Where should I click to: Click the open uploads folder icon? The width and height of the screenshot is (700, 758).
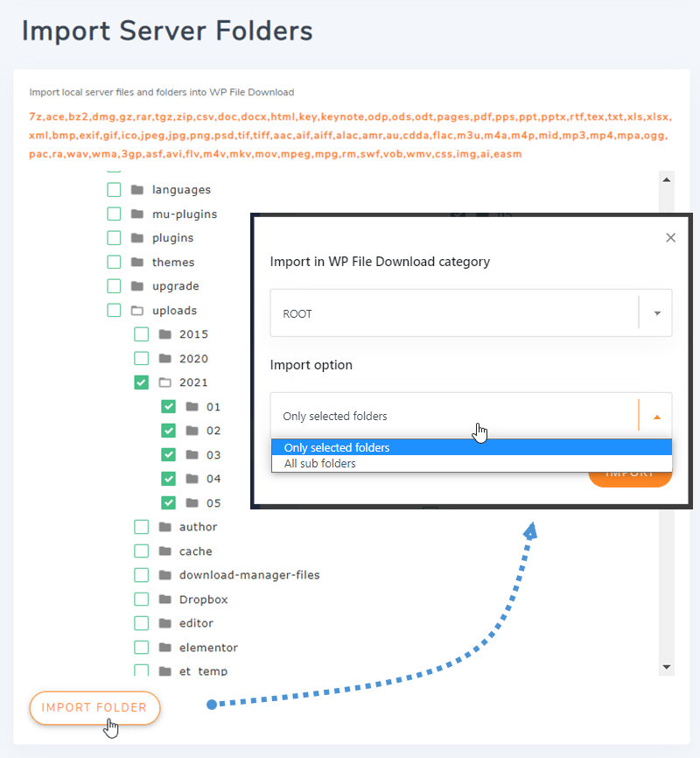[136, 311]
